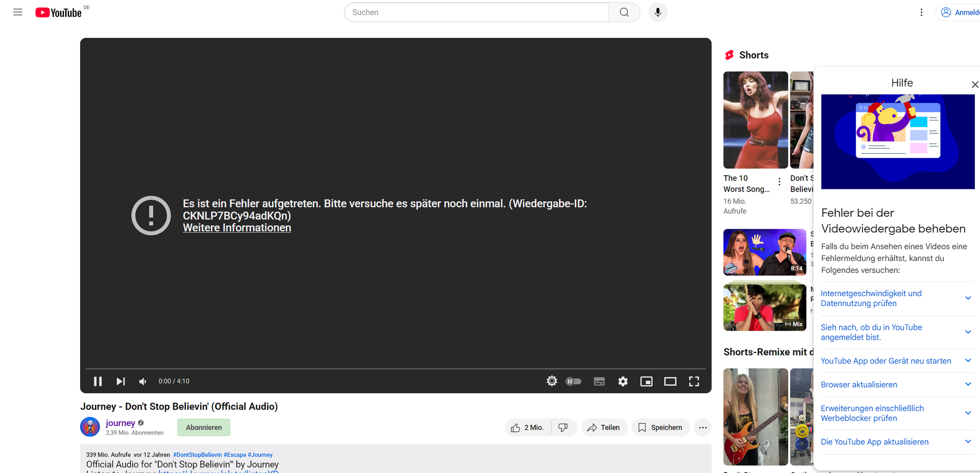Pause the video playback
Screen dimensions: 980x473
(98, 381)
